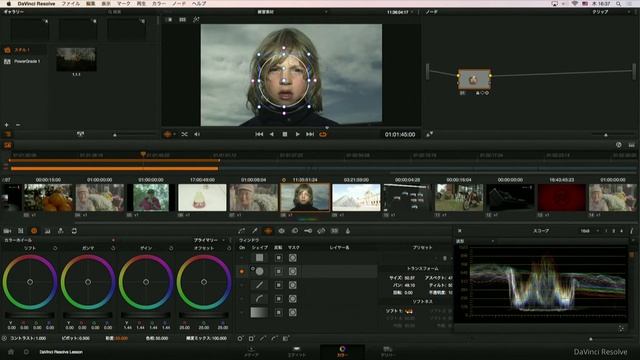Toggle mask mode for circle window
This screenshot has height=360, width=640.
[293, 271]
